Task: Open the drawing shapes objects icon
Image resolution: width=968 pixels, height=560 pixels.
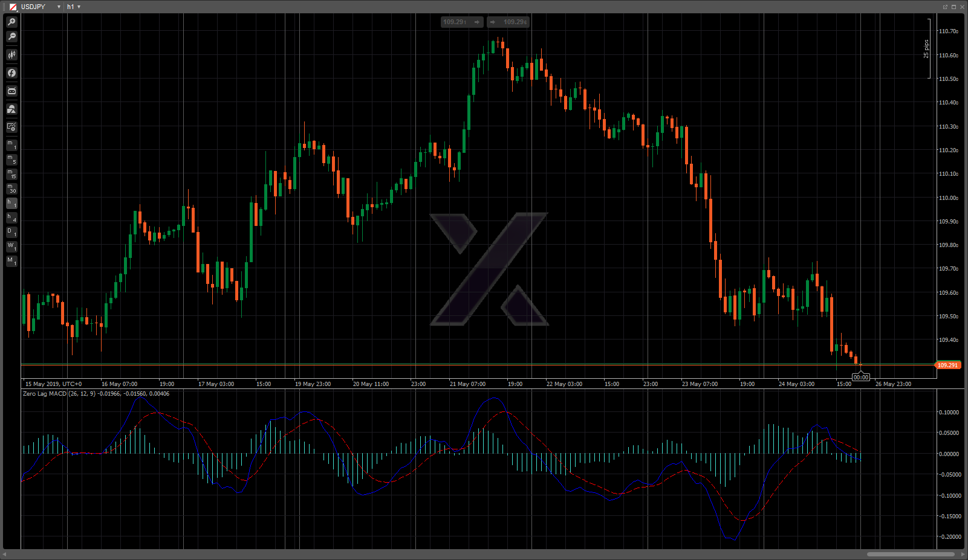Action: coord(11,109)
